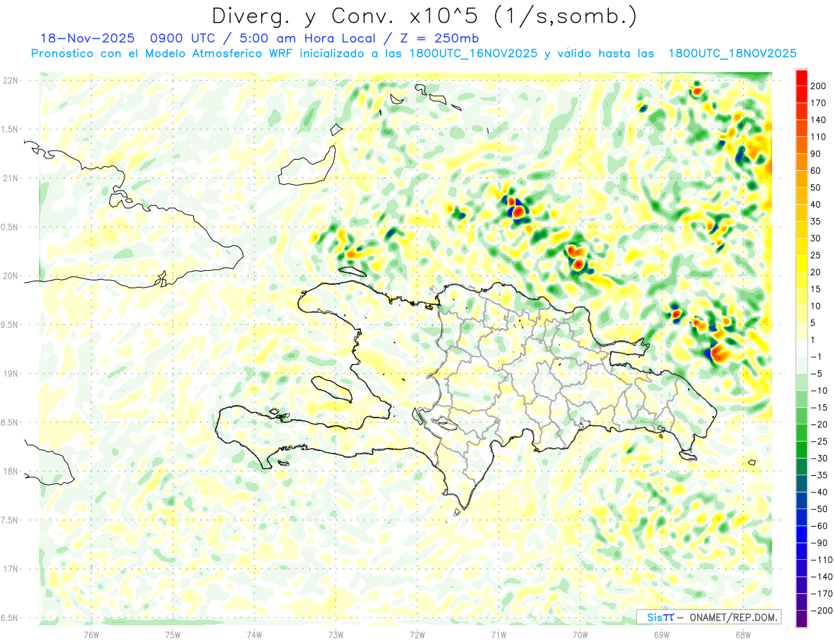Select the 69W longitude label
This screenshot has height=644, width=834.
[662, 634]
